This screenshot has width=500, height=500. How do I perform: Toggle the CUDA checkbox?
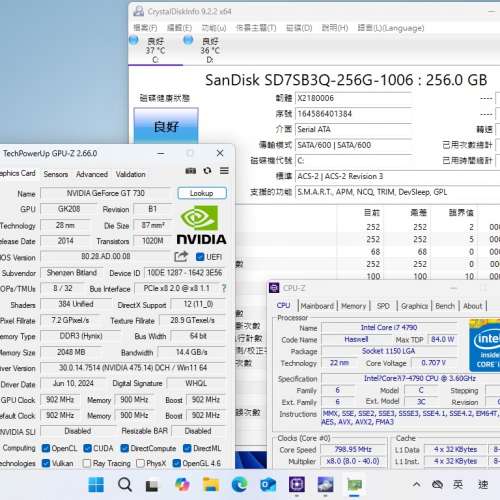click(x=87, y=448)
